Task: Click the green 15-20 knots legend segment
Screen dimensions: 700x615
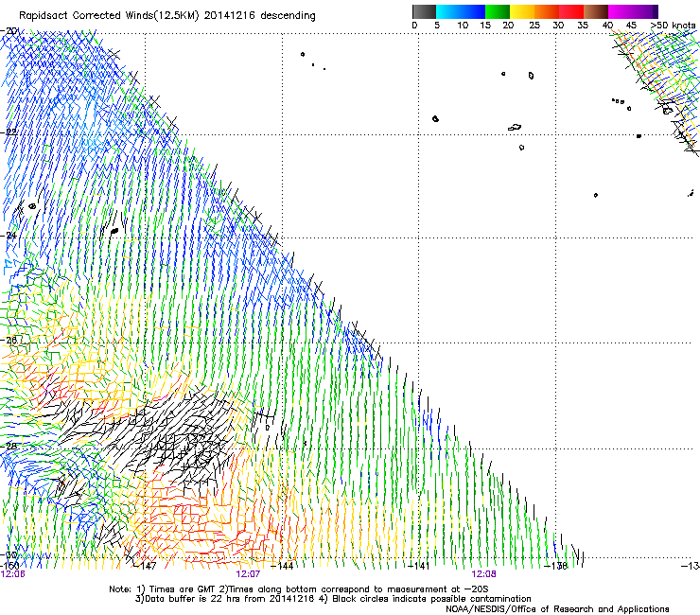Action: coord(498,11)
